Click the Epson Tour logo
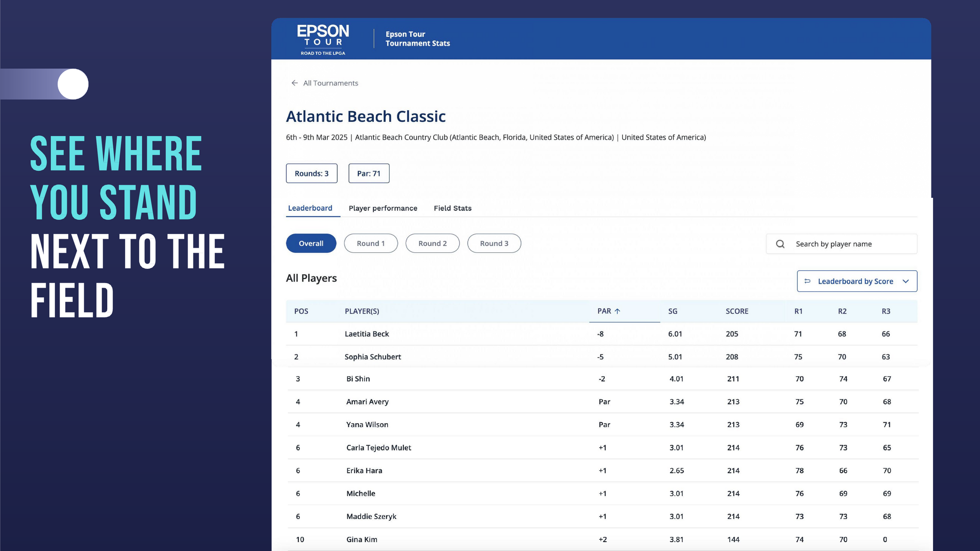980x551 pixels. (323, 39)
